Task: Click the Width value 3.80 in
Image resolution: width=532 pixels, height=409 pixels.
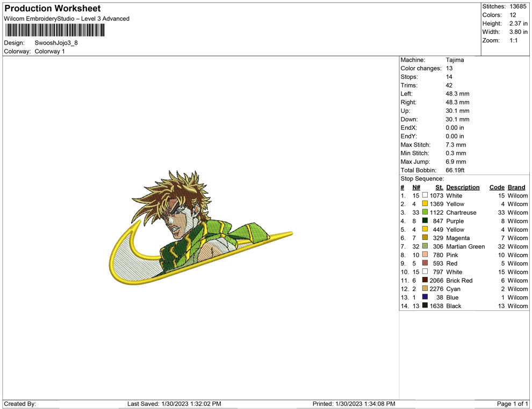Action: coord(519,32)
